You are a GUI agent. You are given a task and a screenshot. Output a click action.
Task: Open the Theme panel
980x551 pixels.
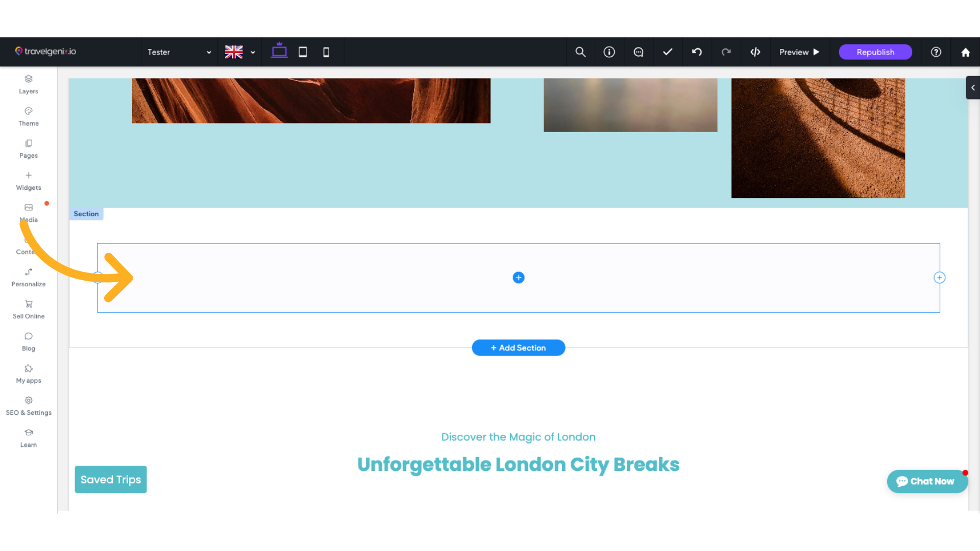[x=28, y=116]
